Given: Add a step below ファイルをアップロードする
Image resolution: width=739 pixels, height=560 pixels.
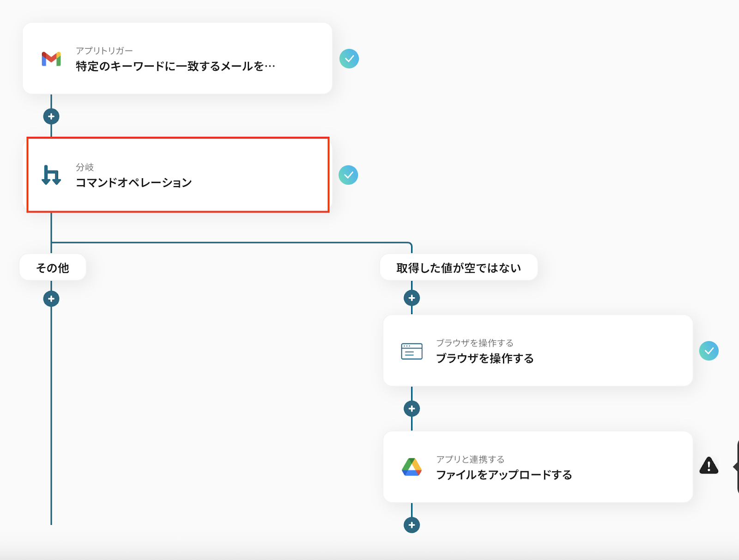Looking at the screenshot, I should (412, 525).
